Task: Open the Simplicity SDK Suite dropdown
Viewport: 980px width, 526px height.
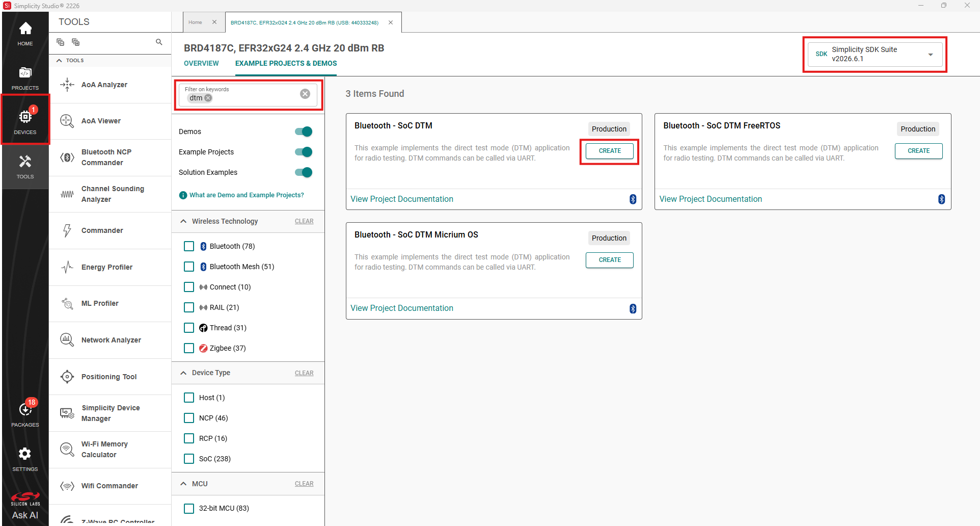Action: 875,54
